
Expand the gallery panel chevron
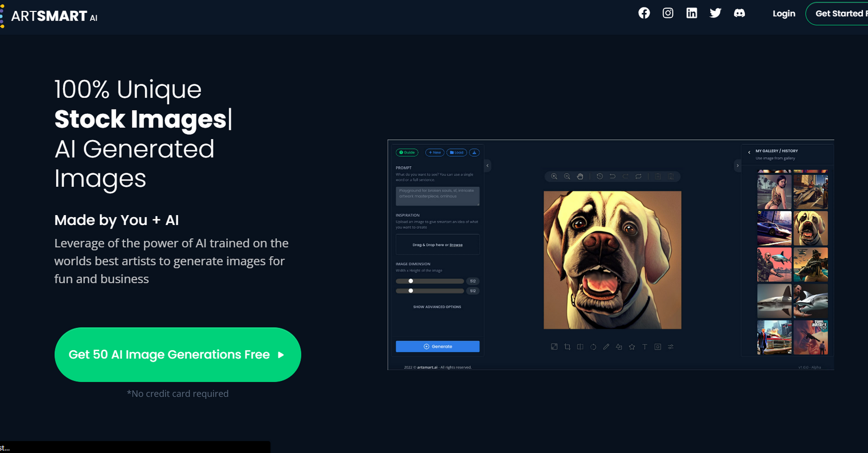point(737,165)
